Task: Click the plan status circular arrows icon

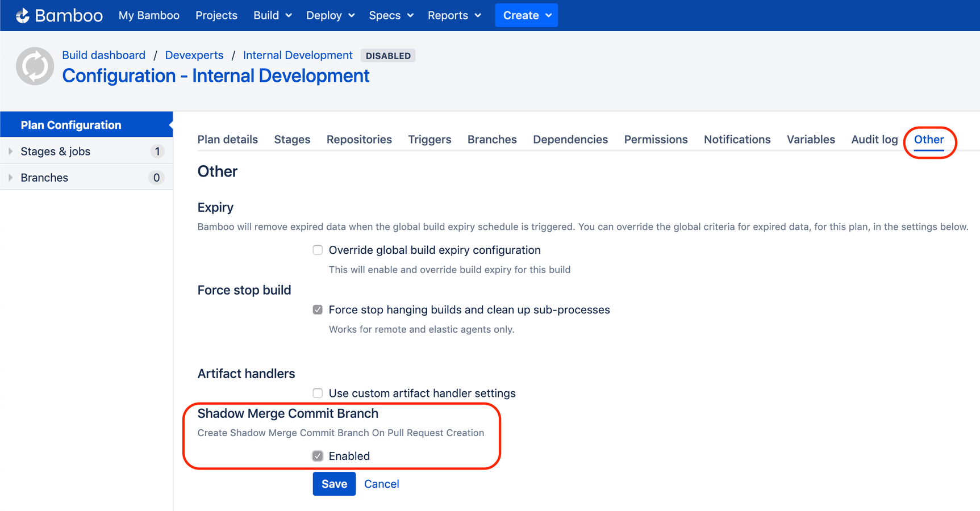Action: [x=35, y=66]
